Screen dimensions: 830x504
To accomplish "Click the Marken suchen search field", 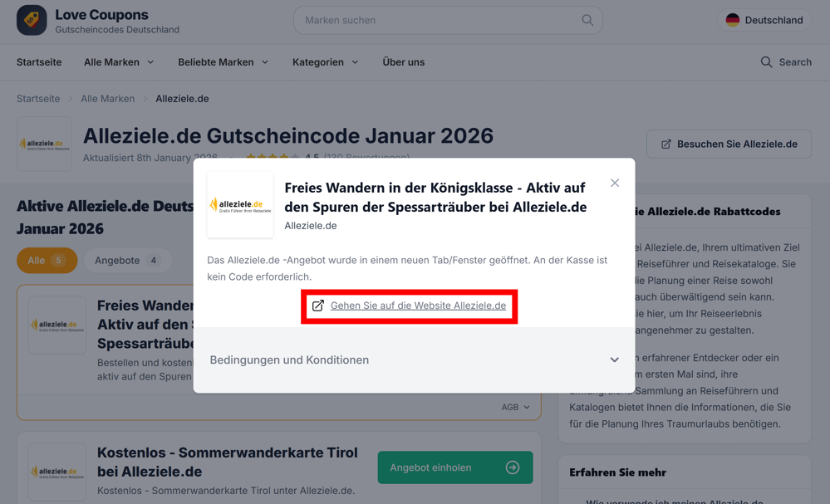I will [448, 20].
